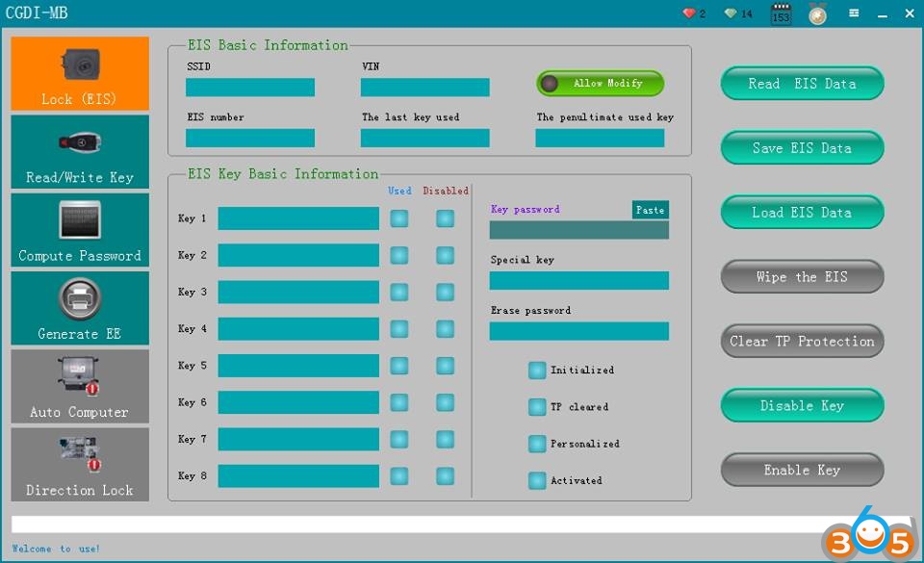Click the Save EIS Data button

pyautogui.click(x=802, y=148)
